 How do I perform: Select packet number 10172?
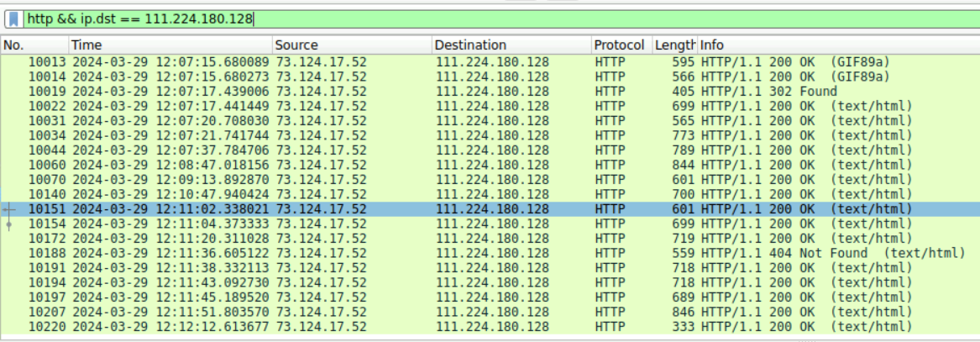pos(490,238)
